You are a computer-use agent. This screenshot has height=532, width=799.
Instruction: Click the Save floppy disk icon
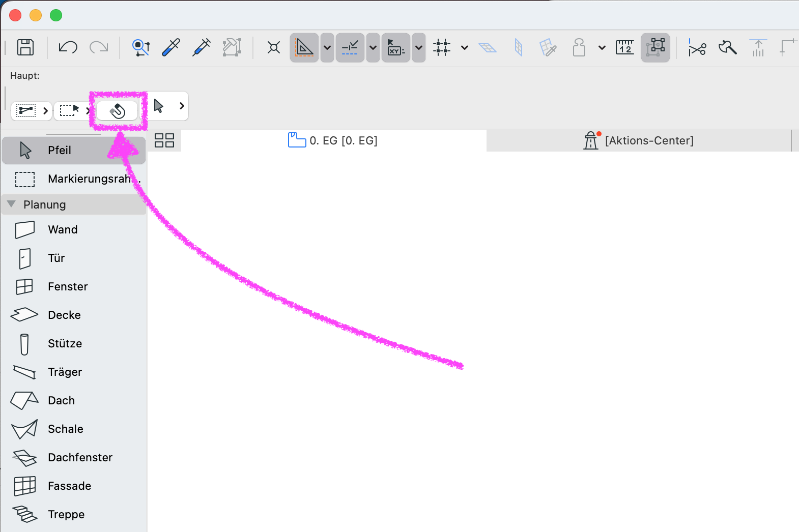click(25, 47)
